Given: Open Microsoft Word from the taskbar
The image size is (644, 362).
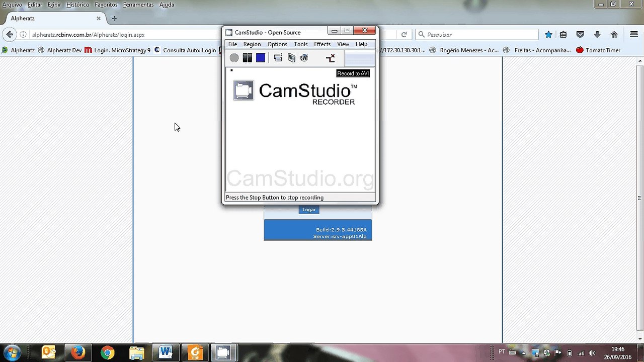Looking at the screenshot, I should (x=166, y=352).
